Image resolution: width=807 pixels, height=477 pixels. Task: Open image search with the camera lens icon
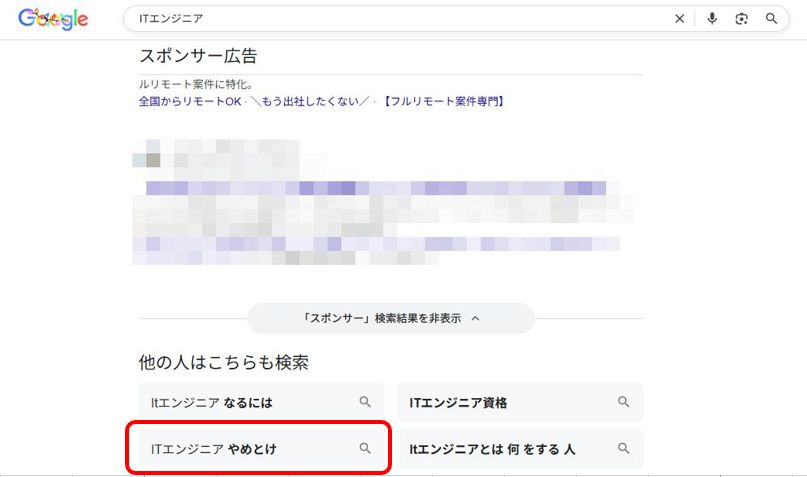[x=741, y=19]
